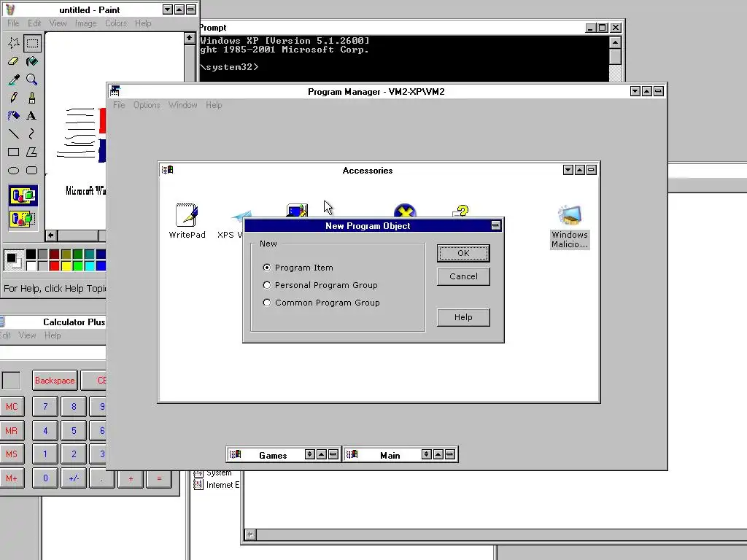
Task: Pick the yellow swatch in Paint palette
Action: coord(66,265)
